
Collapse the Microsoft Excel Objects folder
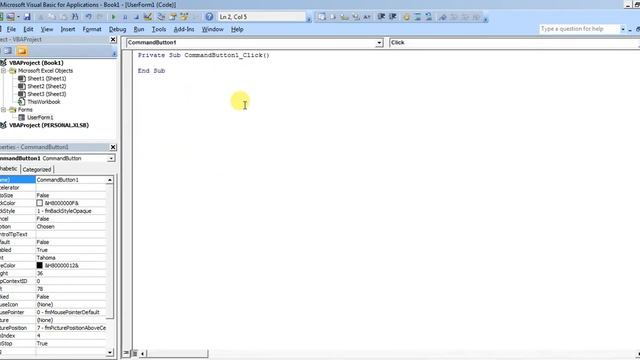(4, 71)
